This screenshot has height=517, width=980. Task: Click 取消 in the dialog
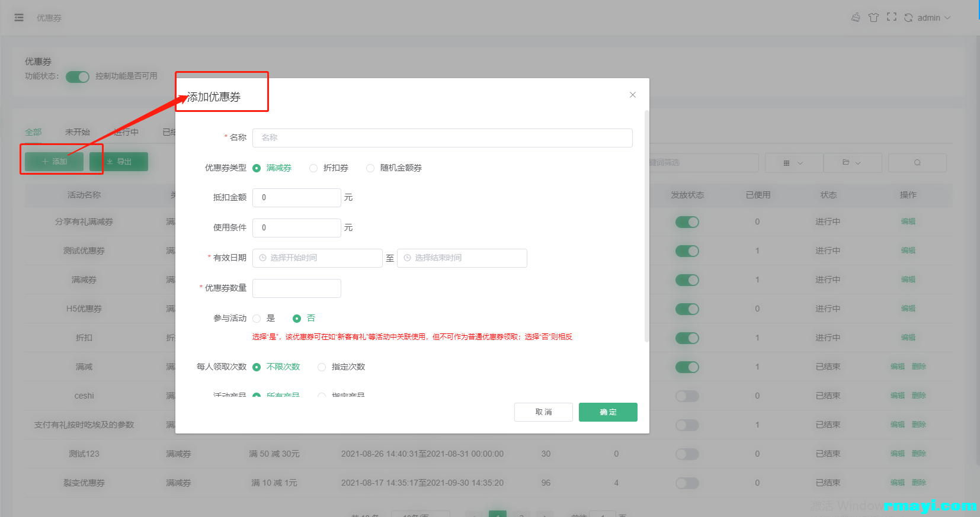(543, 412)
